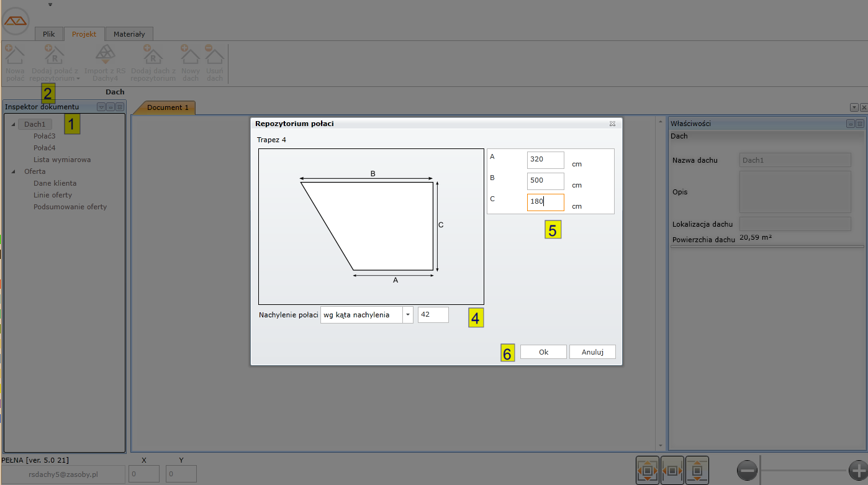Click the dimension A input field
The image size is (868, 485).
coord(545,160)
